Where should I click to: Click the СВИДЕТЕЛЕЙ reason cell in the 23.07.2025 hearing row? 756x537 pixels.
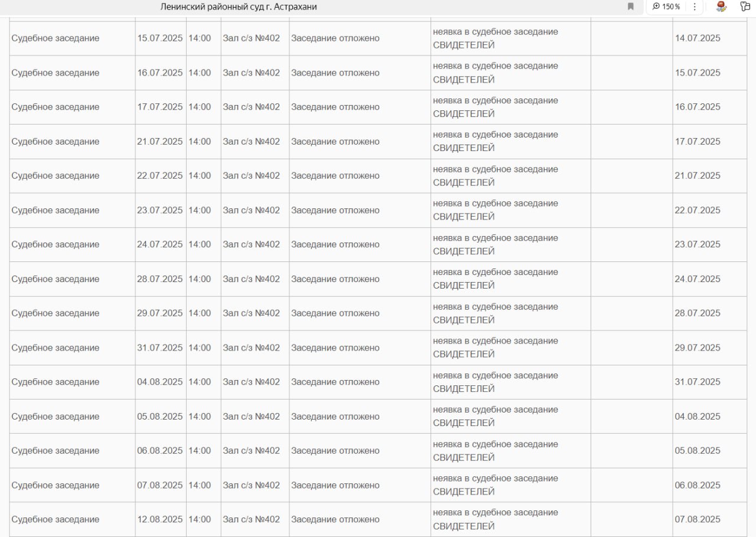(x=495, y=210)
